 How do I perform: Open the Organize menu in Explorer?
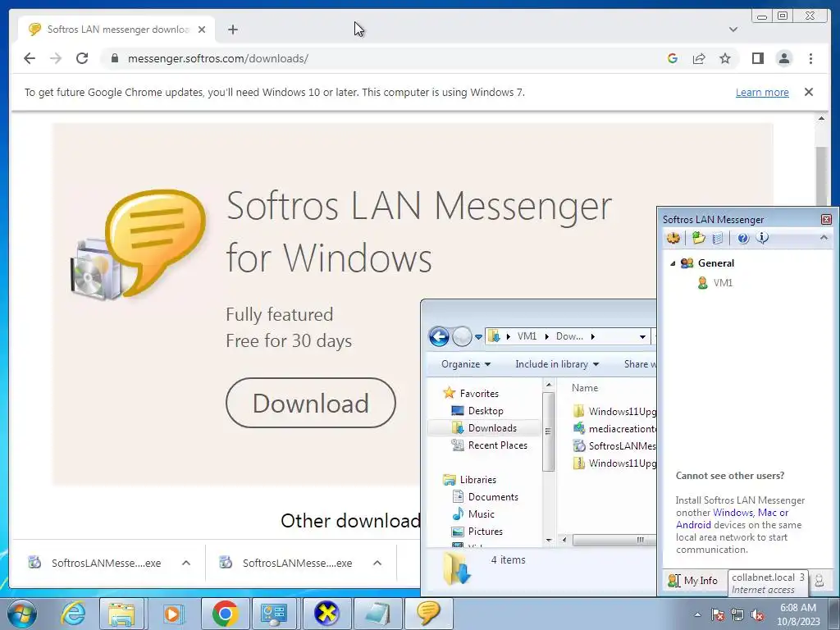(466, 364)
